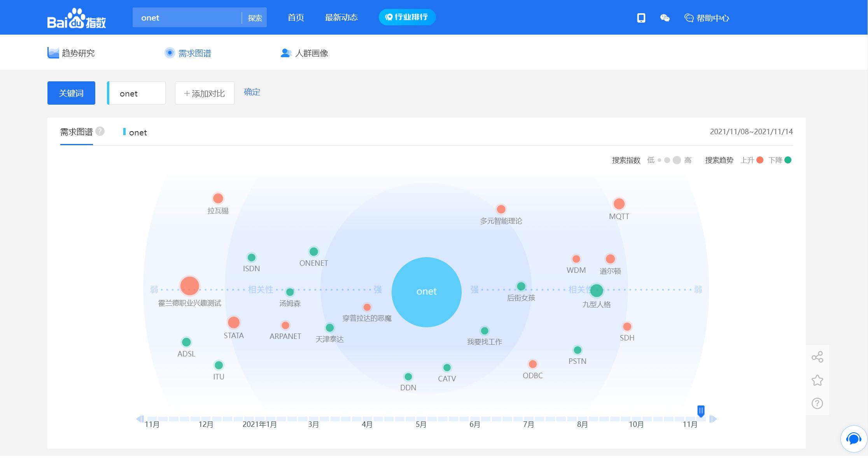Pause timeline playback using blue marker
The height and width of the screenshot is (465, 868).
[x=701, y=411]
